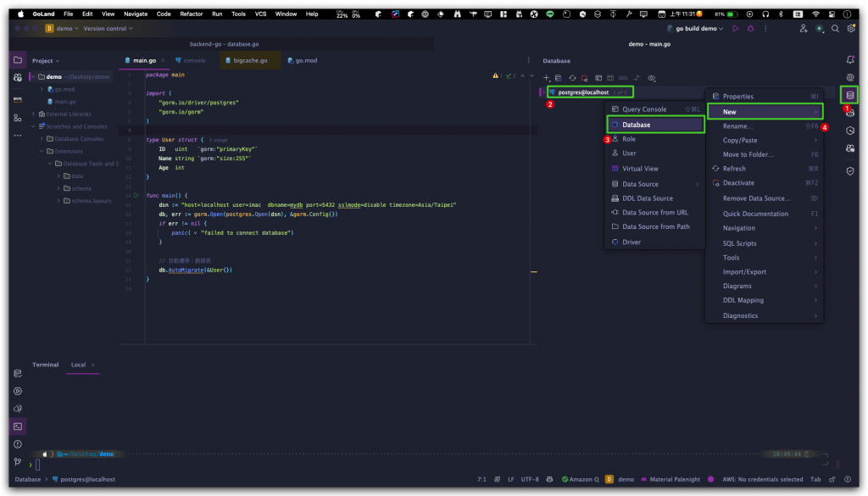
Task: Click the Refresh icon in the Database toolbar
Action: (x=572, y=78)
